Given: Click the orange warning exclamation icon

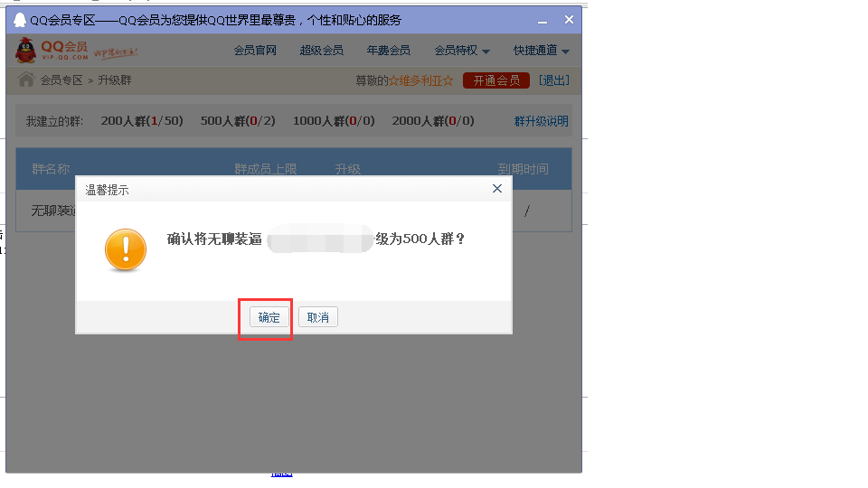Looking at the screenshot, I should click(x=126, y=249).
